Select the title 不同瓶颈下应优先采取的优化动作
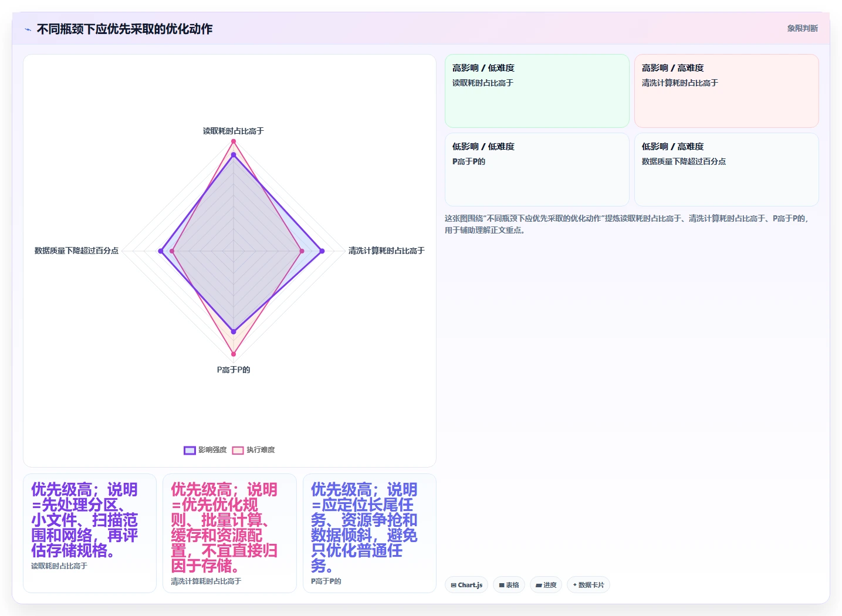 (x=124, y=29)
